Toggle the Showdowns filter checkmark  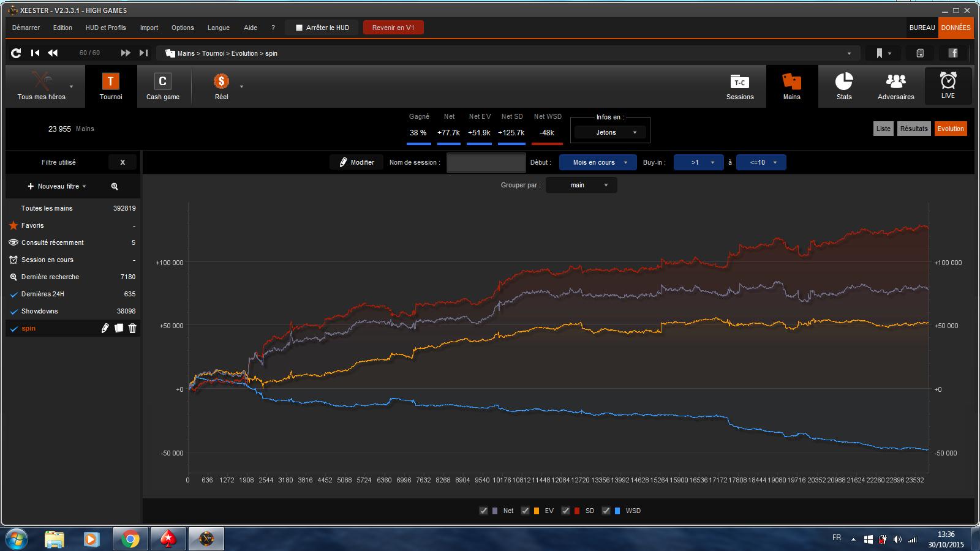coord(13,312)
